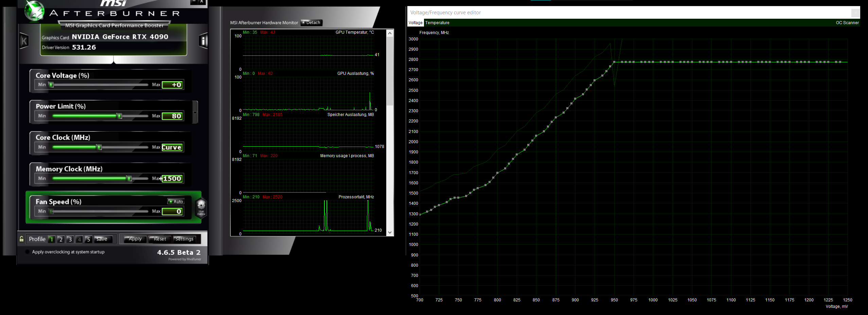The height and width of the screenshot is (315, 868).
Task: Select profile slot 1
Action: point(51,239)
